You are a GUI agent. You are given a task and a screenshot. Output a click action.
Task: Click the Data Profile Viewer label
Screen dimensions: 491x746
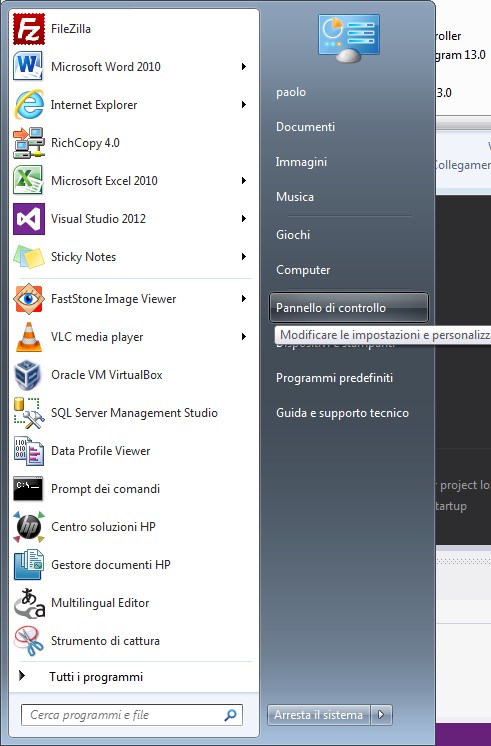point(100,451)
